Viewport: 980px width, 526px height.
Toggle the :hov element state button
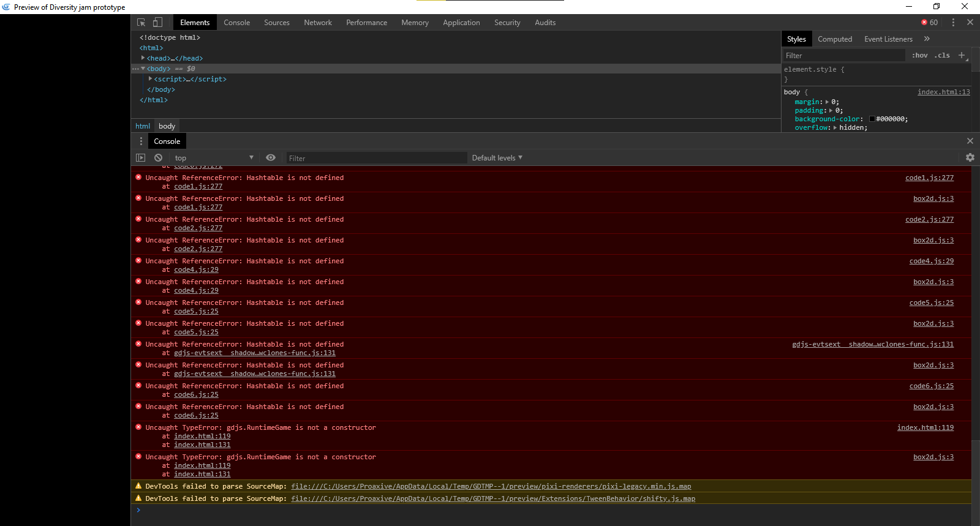[919, 55]
